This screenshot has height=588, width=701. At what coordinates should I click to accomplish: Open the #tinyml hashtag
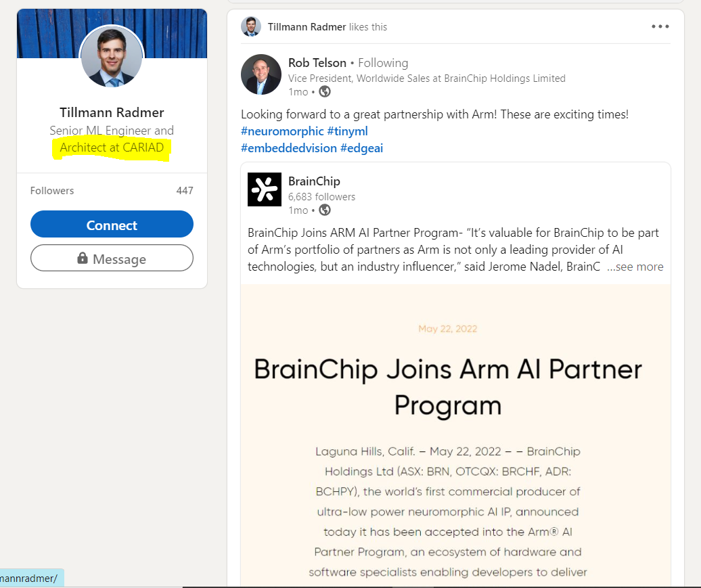(x=347, y=131)
